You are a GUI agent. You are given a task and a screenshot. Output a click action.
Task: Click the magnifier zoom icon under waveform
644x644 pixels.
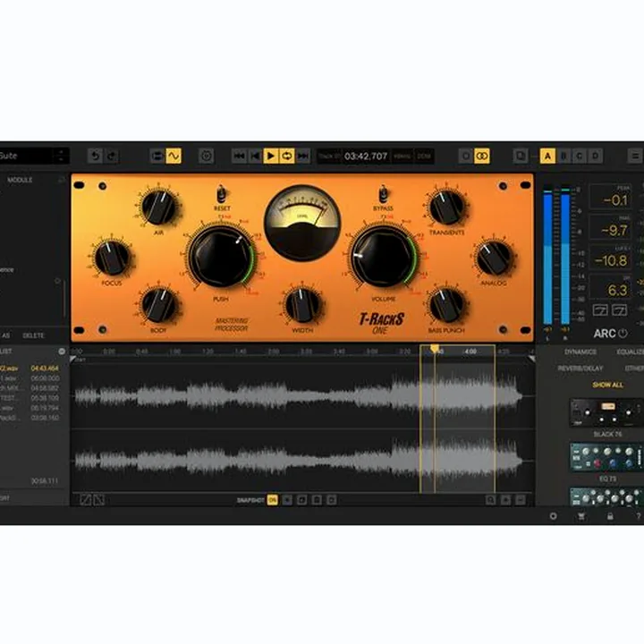pos(491,500)
